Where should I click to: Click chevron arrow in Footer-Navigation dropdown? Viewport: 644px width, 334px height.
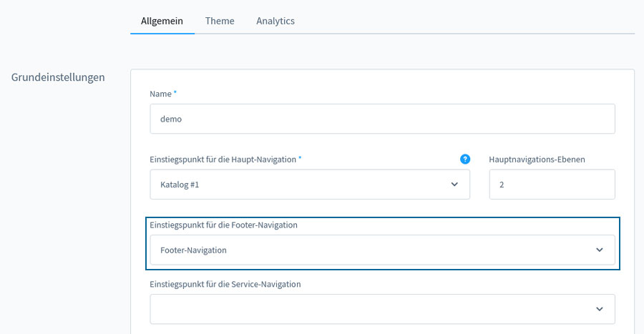coord(599,250)
